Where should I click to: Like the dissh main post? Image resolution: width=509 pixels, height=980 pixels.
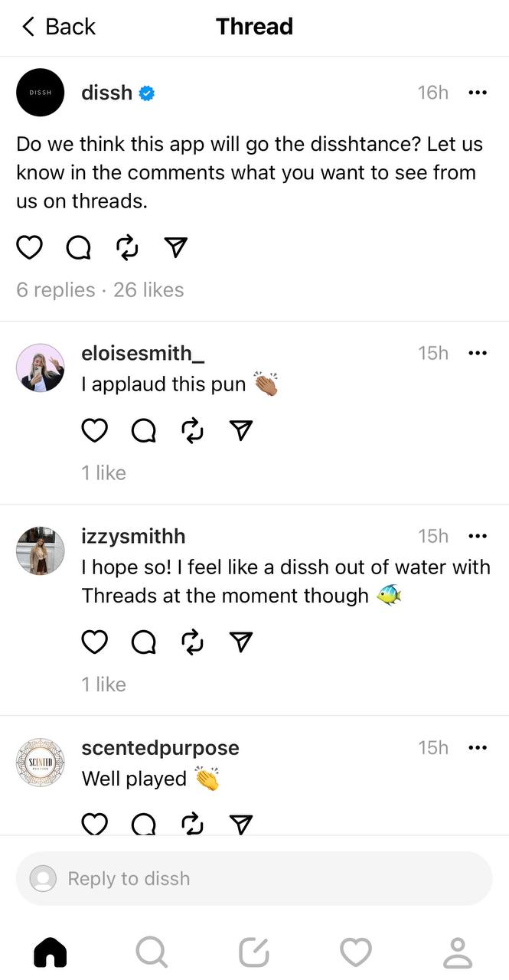[x=29, y=247]
